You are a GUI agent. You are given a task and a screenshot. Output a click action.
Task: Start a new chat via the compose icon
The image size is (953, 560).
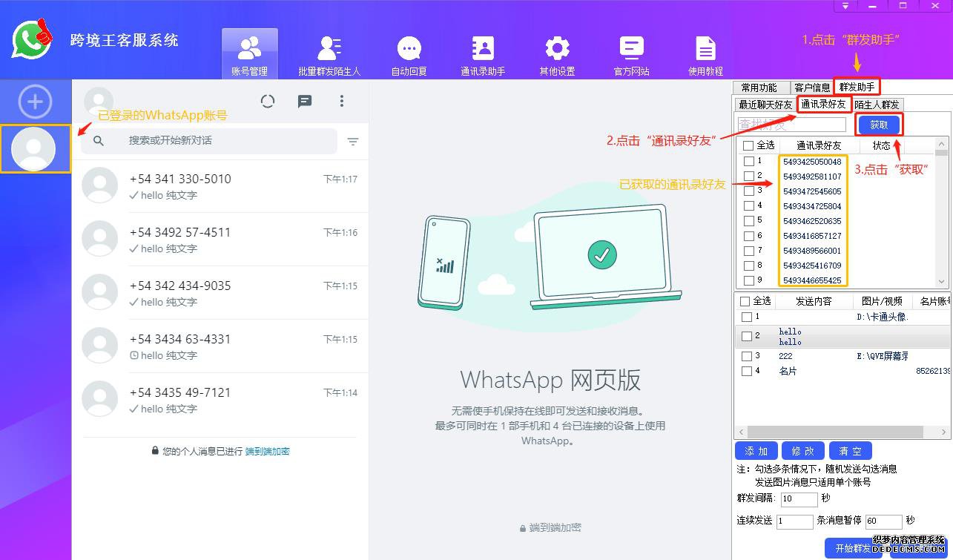coord(305,101)
